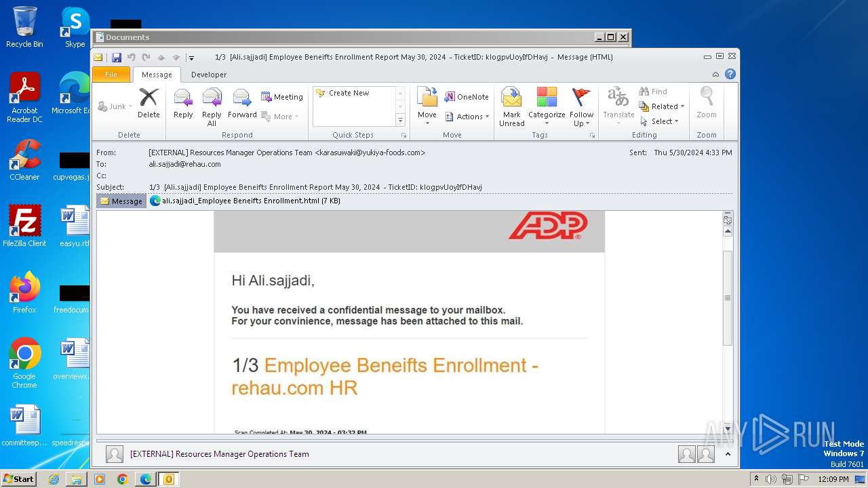Send message to OneNote
868x488 pixels.
[467, 97]
